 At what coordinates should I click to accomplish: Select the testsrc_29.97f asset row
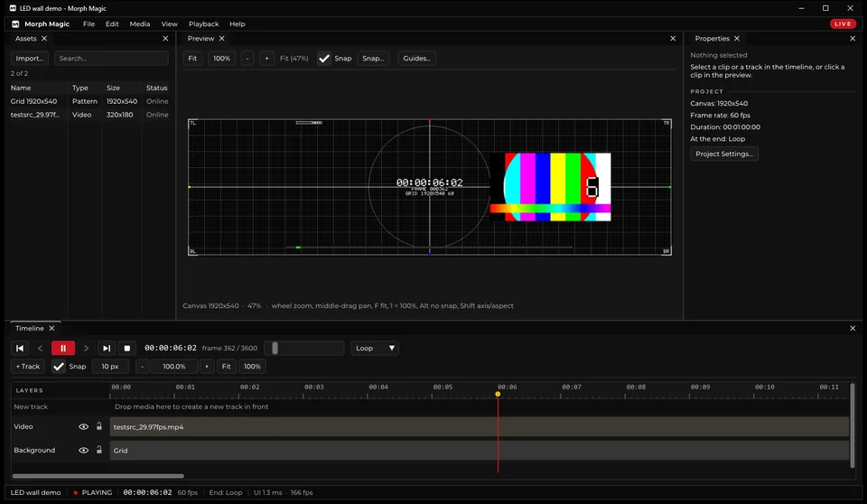[89, 115]
